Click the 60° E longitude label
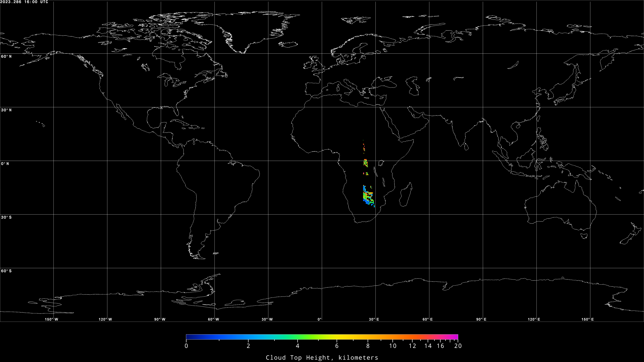Screen dimensions: 644x362 [x=428, y=319]
